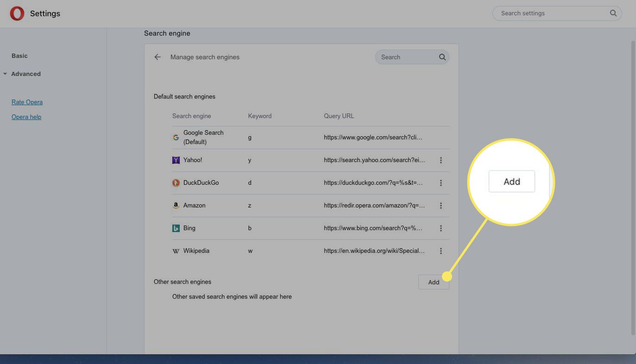Click the redir.opera.com Amazon URL text
636x364 pixels.
click(374, 205)
